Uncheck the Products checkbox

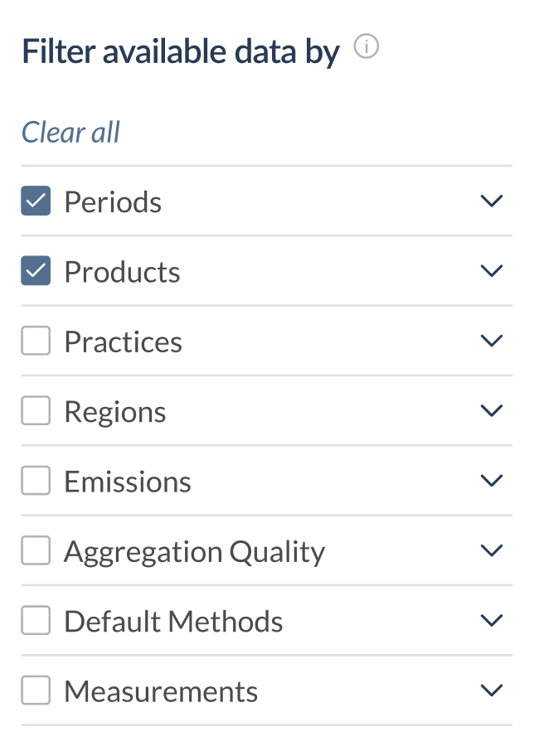point(36,270)
